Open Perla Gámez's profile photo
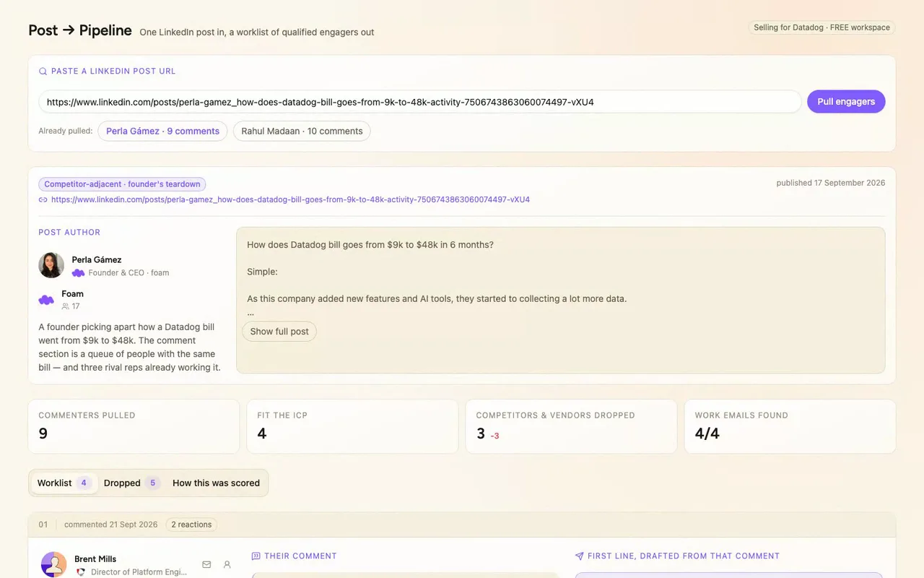The width and height of the screenshot is (924, 578). 51,265
